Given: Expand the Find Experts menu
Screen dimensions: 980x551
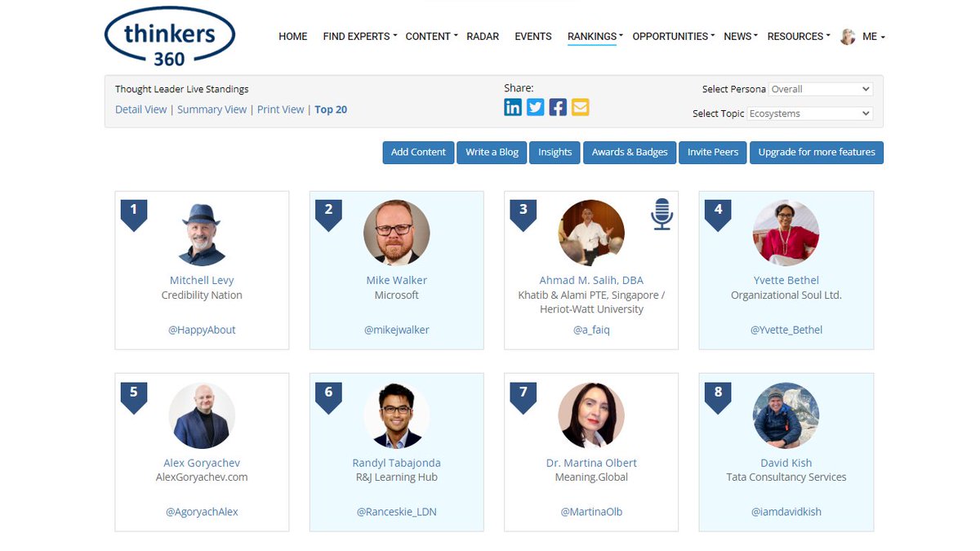Looking at the screenshot, I should coord(360,37).
